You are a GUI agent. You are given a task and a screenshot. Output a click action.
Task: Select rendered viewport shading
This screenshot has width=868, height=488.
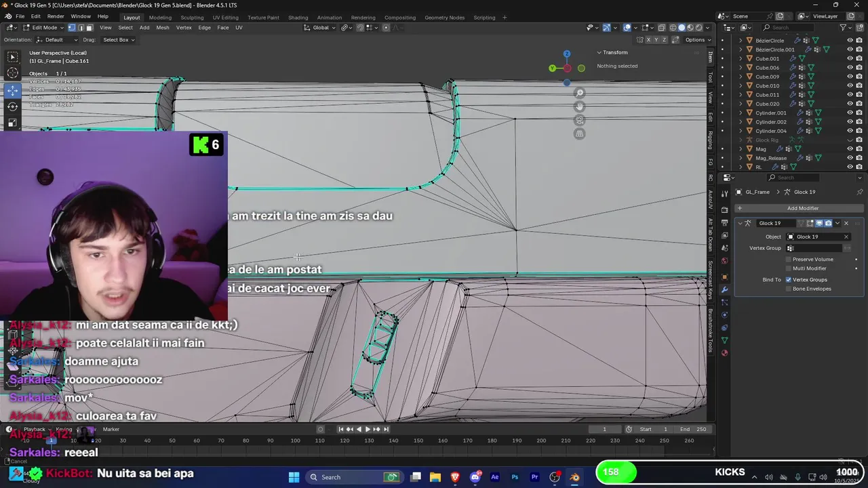698,28
